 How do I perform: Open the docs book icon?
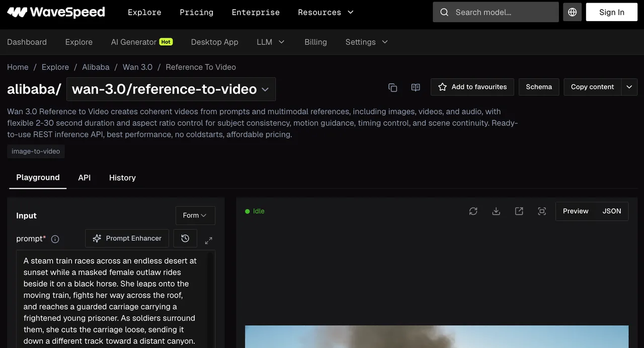click(x=416, y=87)
